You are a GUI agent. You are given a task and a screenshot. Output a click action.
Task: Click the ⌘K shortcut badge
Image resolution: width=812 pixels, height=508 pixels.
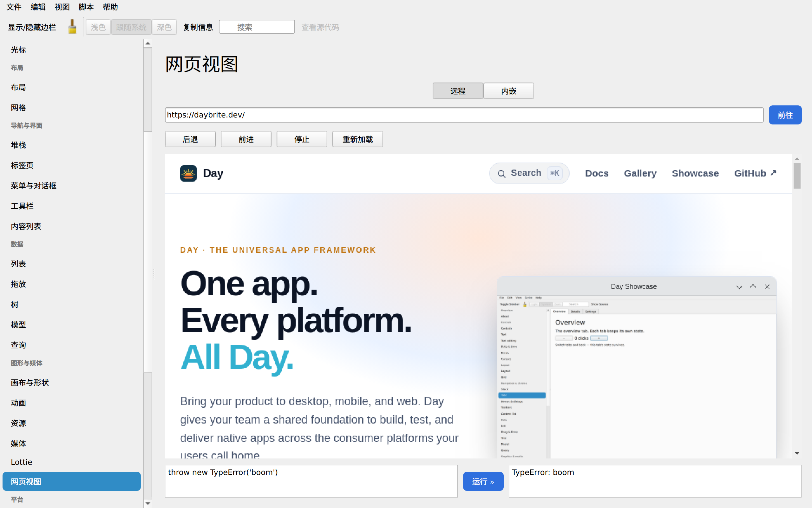pyautogui.click(x=555, y=173)
